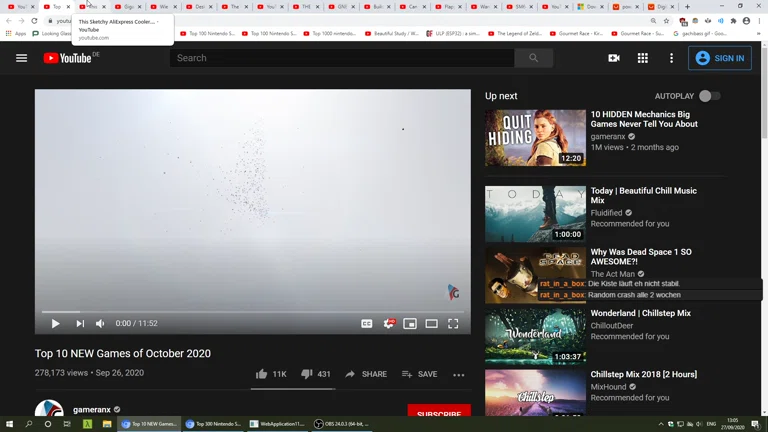The height and width of the screenshot is (432, 768).
Task: Click SAVE to add to playlist
Action: point(419,374)
